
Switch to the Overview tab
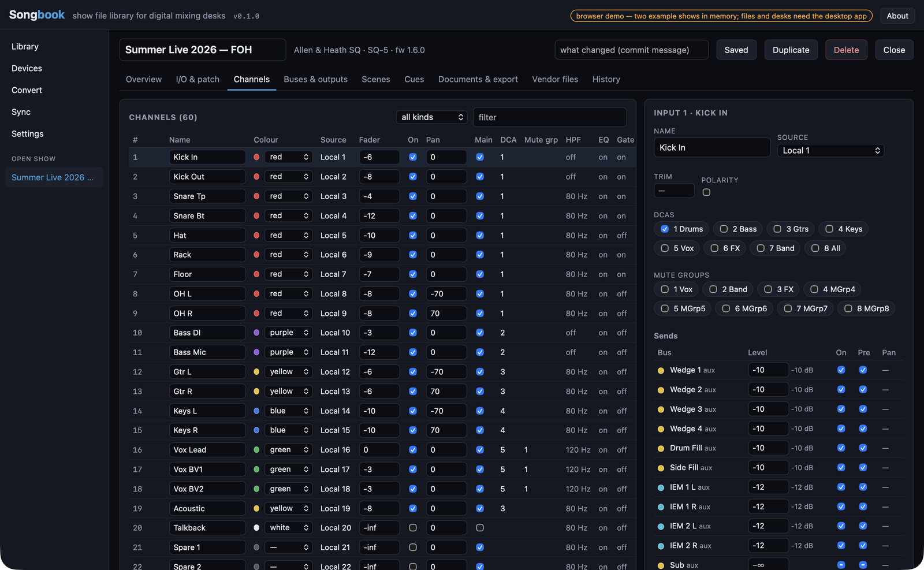(x=144, y=79)
